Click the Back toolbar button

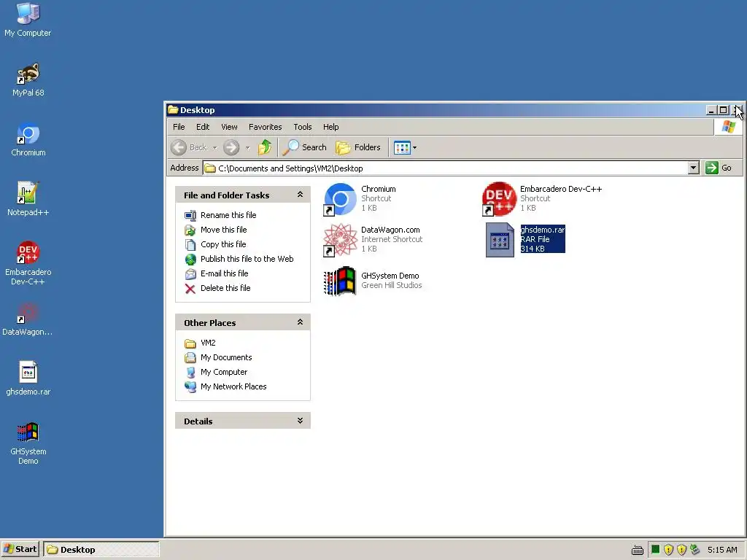[x=189, y=147]
